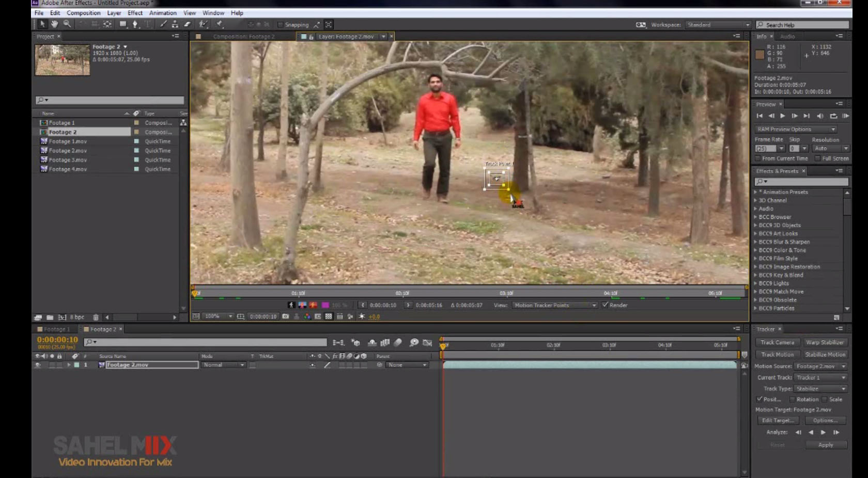Click the Stabilize Motion button
Screen dimensions: 868x478
(x=825, y=355)
